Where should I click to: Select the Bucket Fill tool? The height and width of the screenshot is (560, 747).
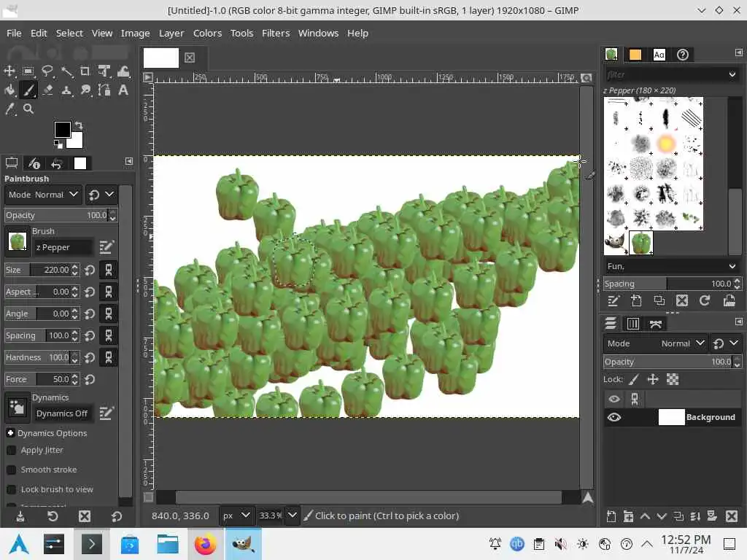tap(9, 90)
